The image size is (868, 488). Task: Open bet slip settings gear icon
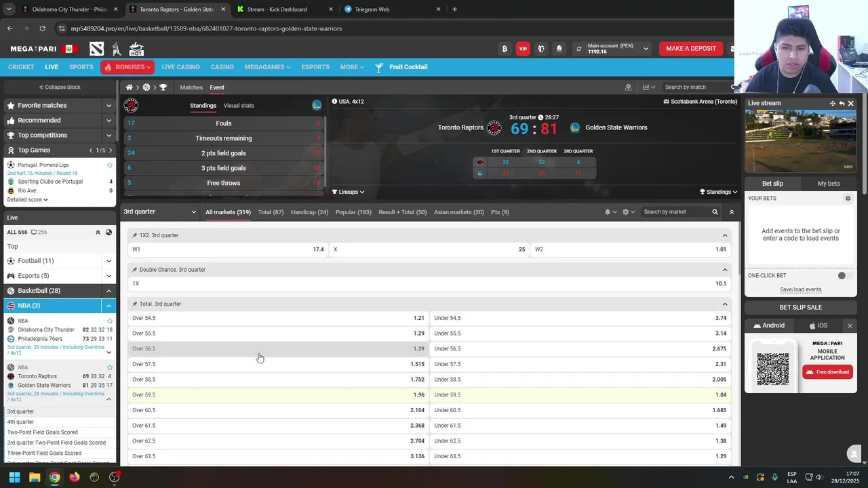click(x=848, y=199)
